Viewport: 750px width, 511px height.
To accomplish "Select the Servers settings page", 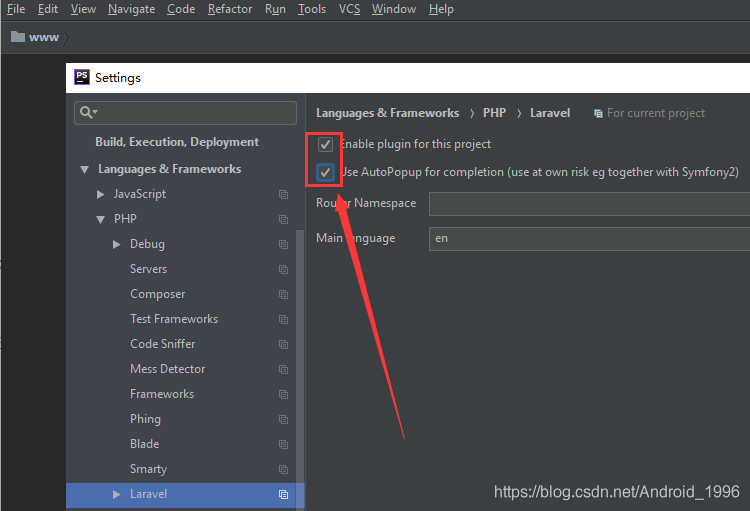I will pyautogui.click(x=148, y=269).
